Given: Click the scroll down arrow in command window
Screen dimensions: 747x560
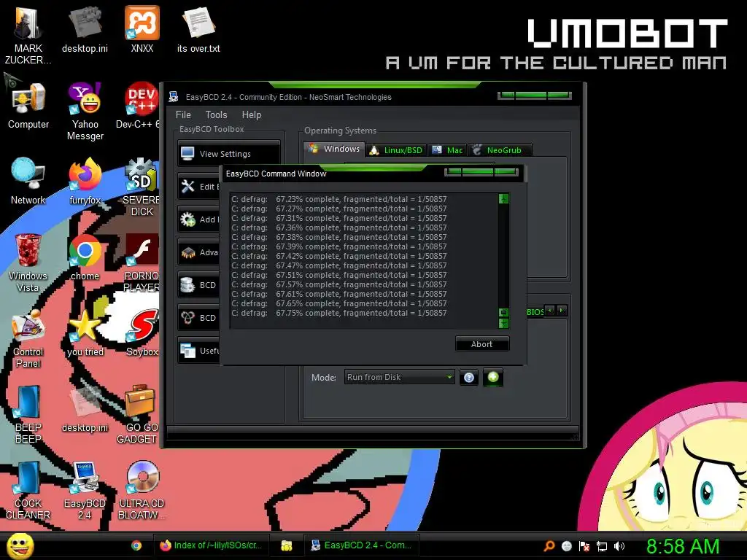Looking at the screenshot, I should 503,323.
